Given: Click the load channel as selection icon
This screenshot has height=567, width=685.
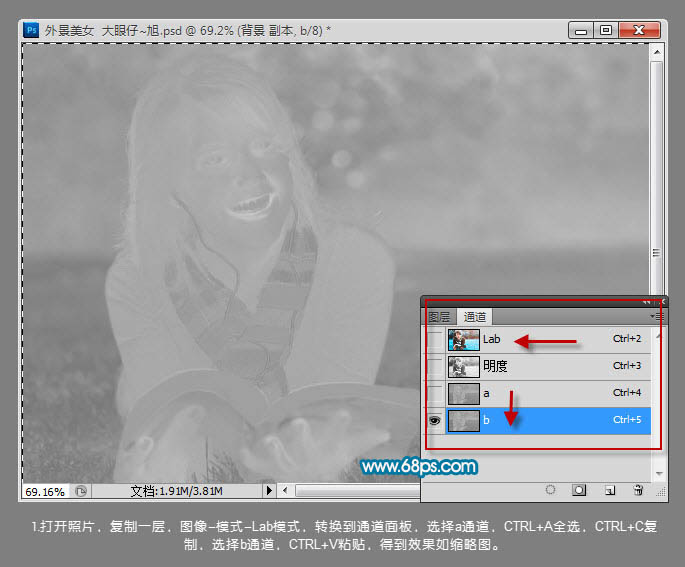Looking at the screenshot, I should coord(550,490).
